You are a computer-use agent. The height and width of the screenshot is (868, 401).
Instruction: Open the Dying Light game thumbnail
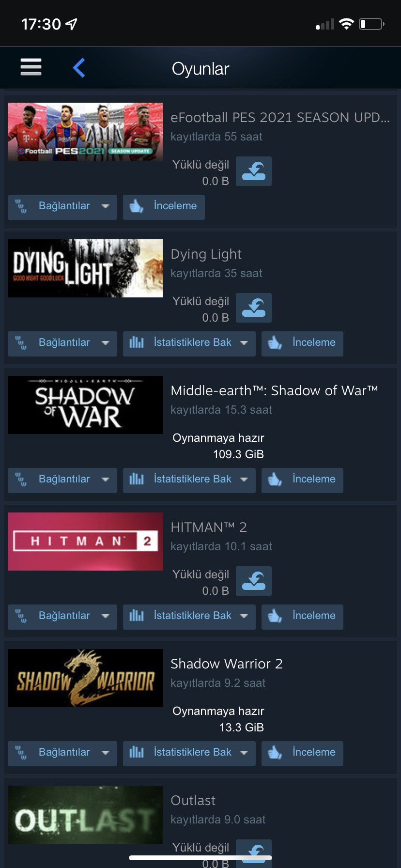[x=85, y=268]
